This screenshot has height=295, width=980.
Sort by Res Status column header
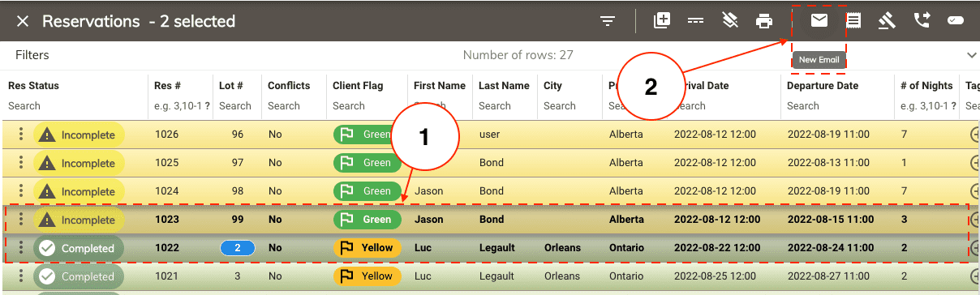click(x=33, y=86)
